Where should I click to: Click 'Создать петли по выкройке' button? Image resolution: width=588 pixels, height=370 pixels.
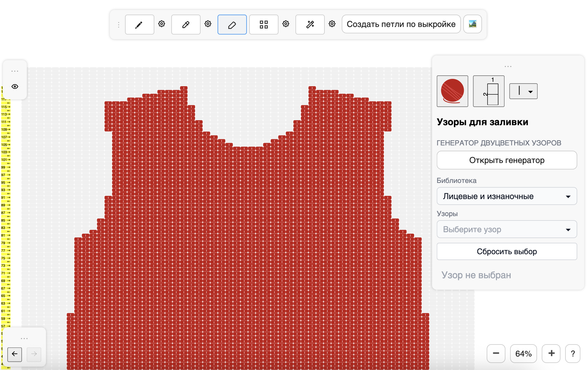coord(401,24)
